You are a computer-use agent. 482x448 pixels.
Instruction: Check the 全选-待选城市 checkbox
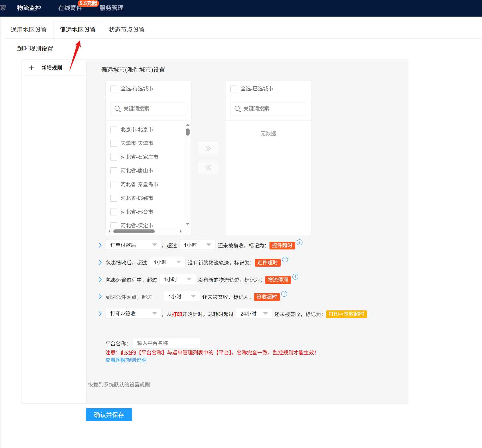[114, 89]
